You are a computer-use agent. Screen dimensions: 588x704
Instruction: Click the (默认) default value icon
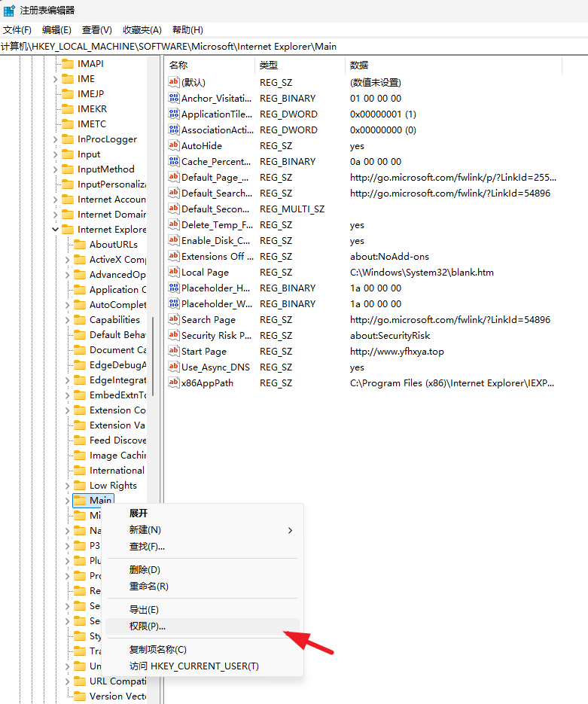[174, 82]
